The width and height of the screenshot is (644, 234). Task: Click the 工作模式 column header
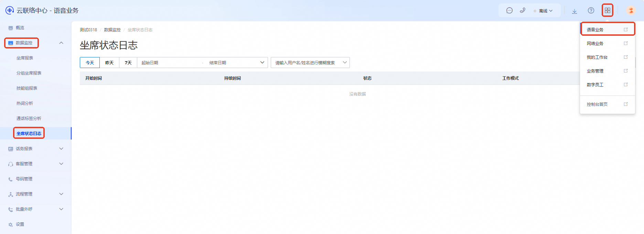(x=511, y=78)
